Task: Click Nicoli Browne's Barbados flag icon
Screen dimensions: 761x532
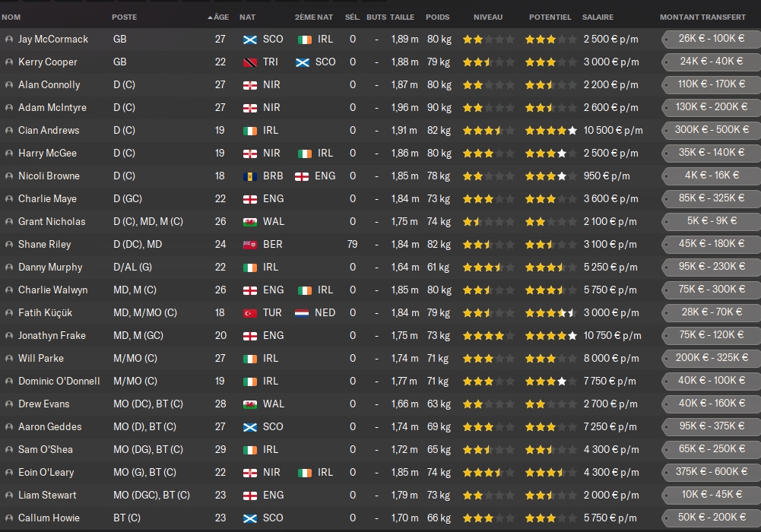Action: pos(249,176)
